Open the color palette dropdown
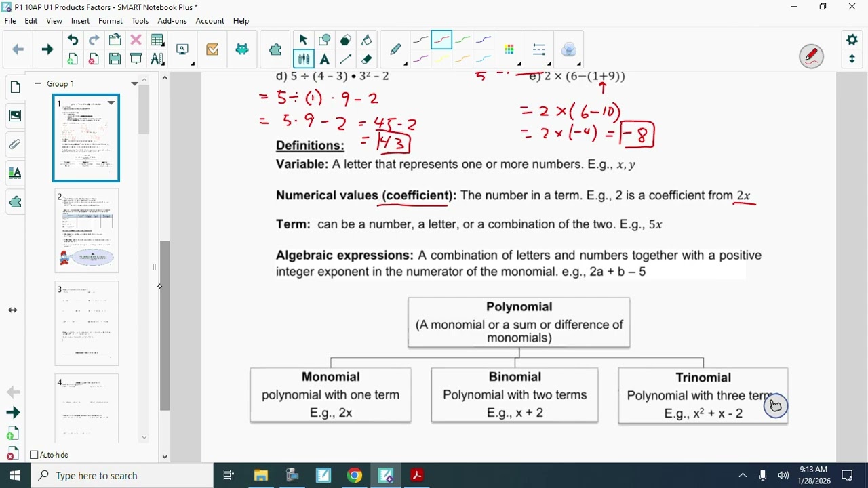Image resolution: width=868 pixels, height=488 pixels. (x=509, y=49)
